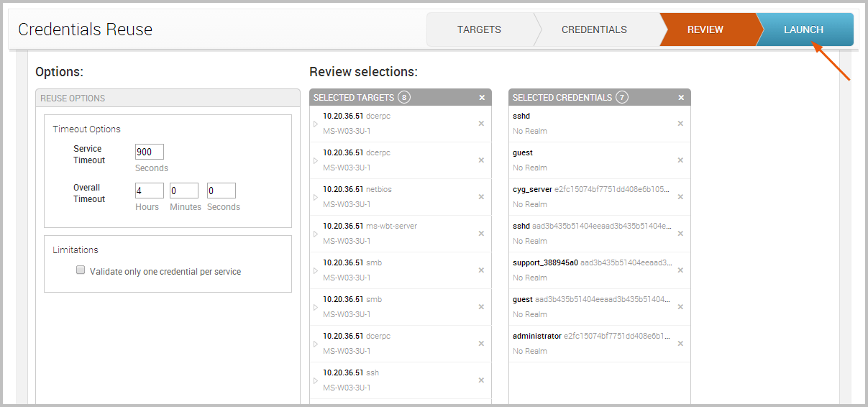Viewport: 868px width, 407px height.
Task: Remove the ms-wbt-server target
Action: coord(481,234)
